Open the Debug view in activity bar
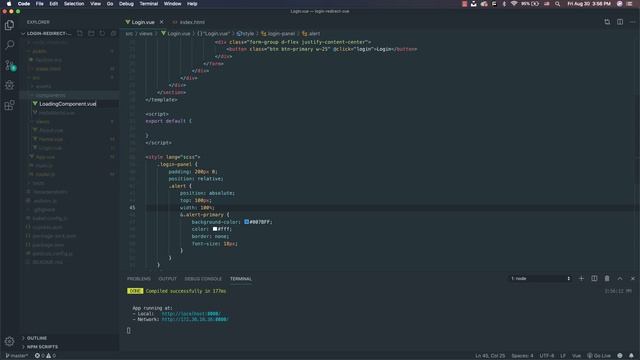The height and width of the screenshot is (360, 640). tap(9, 85)
